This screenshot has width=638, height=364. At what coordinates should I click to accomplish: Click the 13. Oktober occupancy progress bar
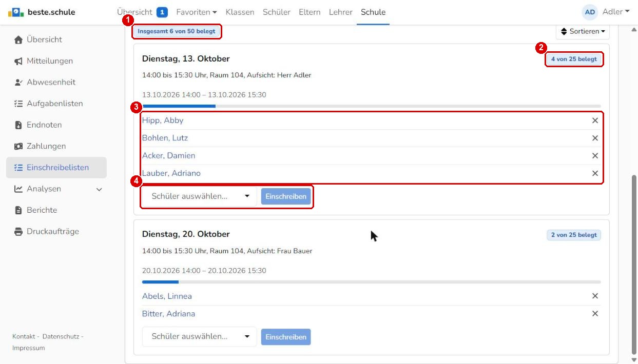(372, 106)
